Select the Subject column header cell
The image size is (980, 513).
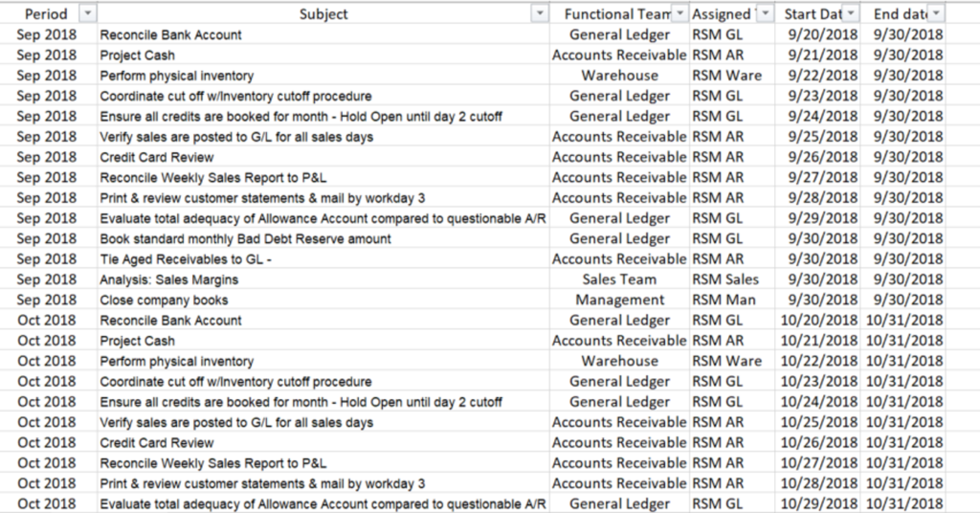click(323, 13)
